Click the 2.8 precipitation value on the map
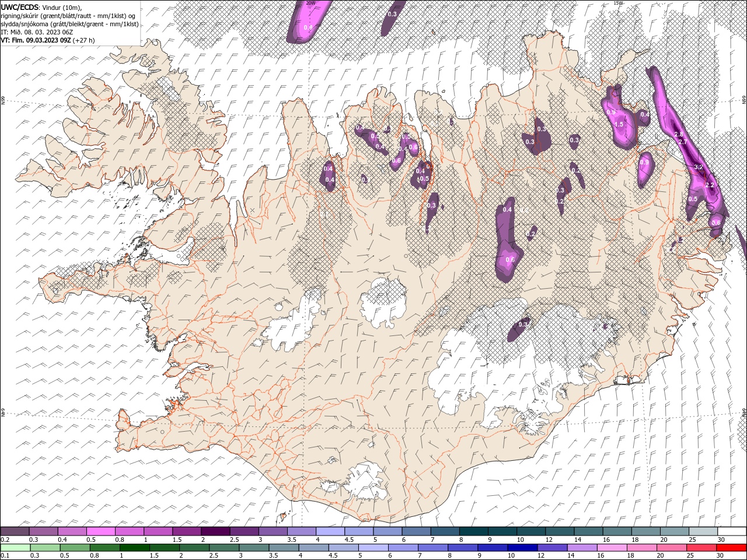 tap(679, 134)
